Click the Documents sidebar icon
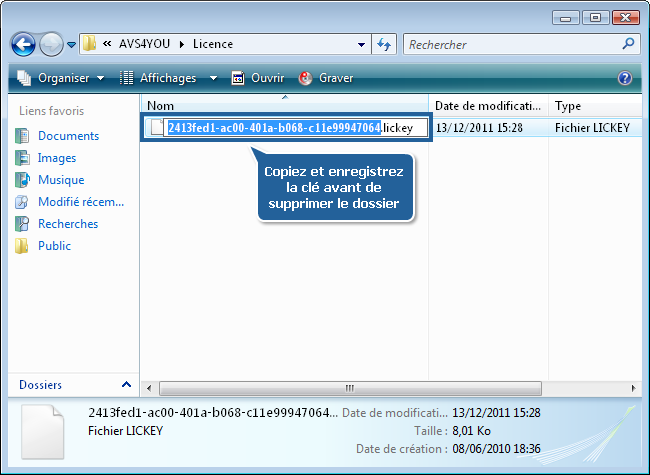Viewport: 650px width, 475px height. [22, 136]
